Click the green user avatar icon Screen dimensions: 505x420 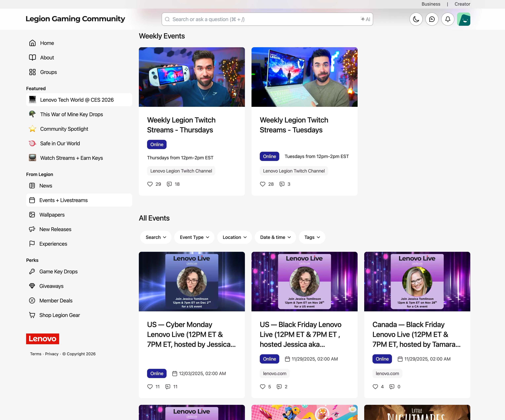(x=463, y=19)
